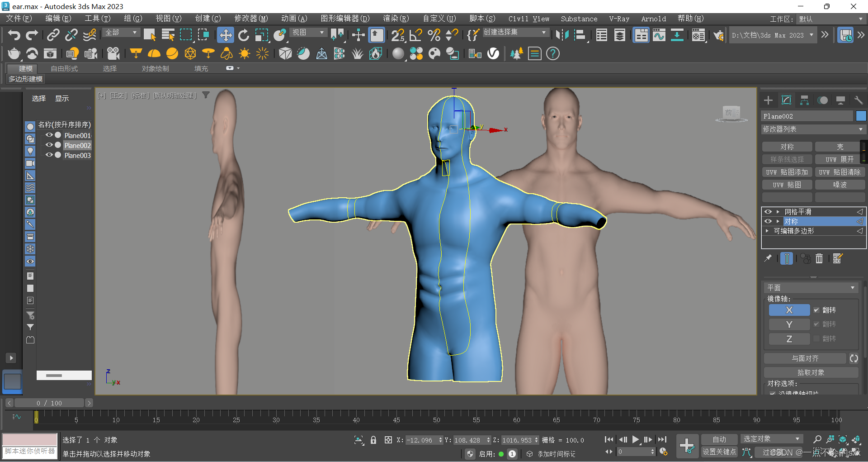Open the Motion panel icon
This screenshot has width=868, height=462.
tap(822, 100)
